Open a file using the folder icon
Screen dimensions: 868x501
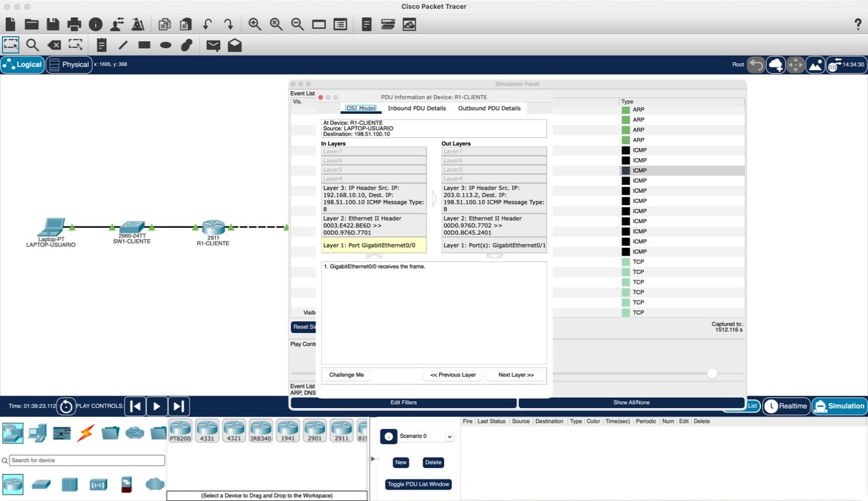pyautogui.click(x=32, y=25)
